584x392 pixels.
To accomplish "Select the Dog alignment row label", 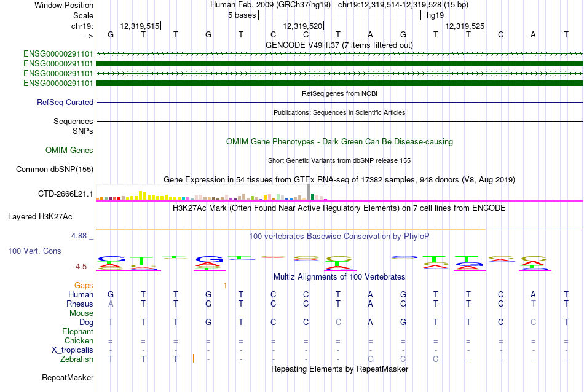I will click(86, 323).
